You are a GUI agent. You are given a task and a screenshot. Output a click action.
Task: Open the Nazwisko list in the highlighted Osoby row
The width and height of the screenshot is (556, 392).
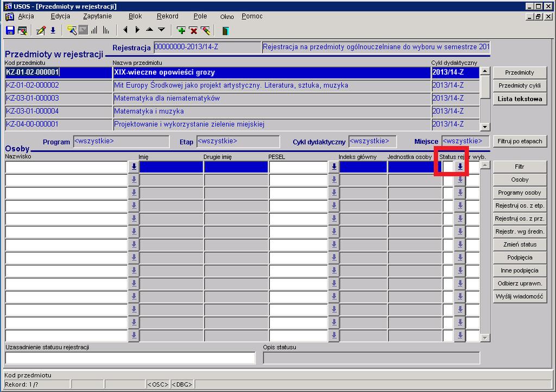pyautogui.click(x=134, y=167)
